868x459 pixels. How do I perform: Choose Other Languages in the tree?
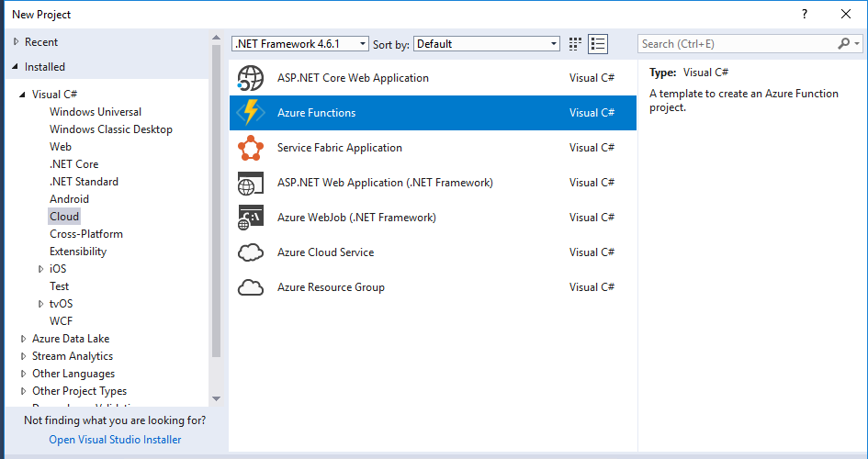[73, 374]
